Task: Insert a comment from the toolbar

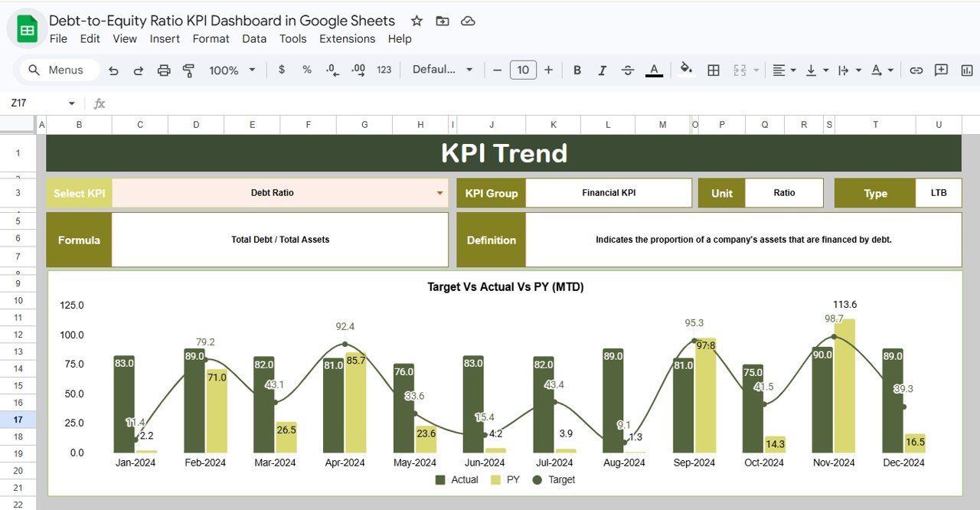Action: 941,70
